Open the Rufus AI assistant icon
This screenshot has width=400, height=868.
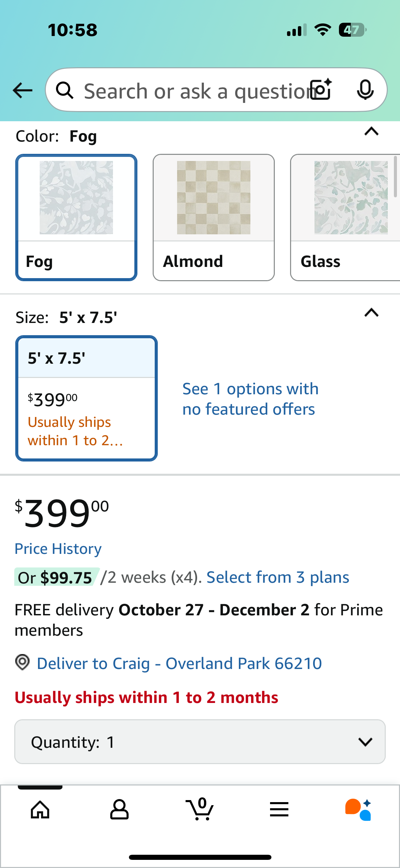pyautogui.click(x=358, y=810)
